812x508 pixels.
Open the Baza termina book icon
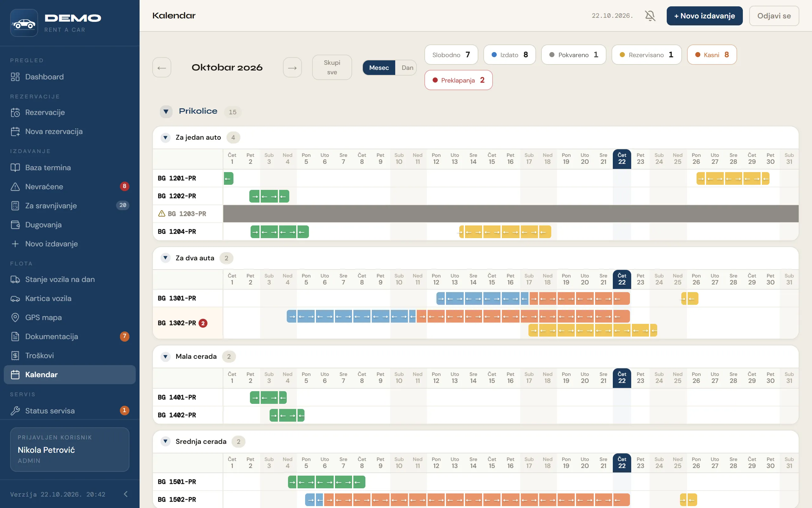[x=15, y=168]
